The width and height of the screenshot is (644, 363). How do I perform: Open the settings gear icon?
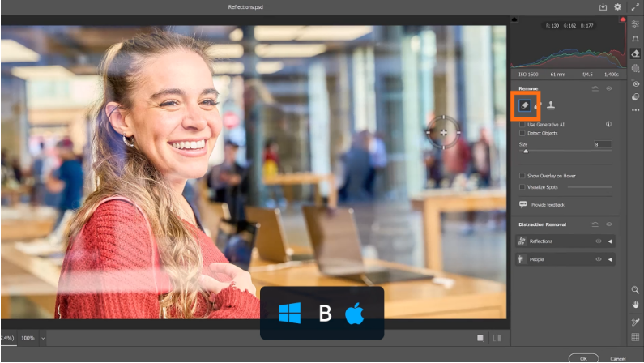(617, 6)
